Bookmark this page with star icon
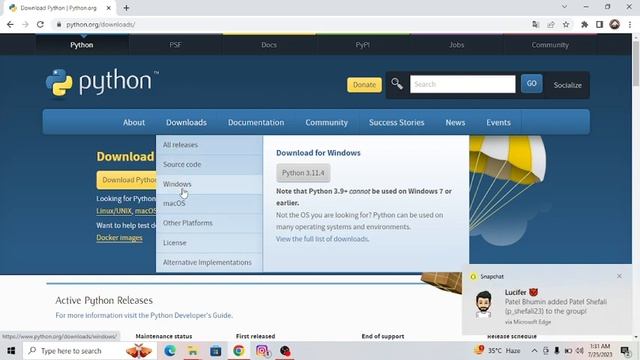640x360 pixels. click(566, 24)
